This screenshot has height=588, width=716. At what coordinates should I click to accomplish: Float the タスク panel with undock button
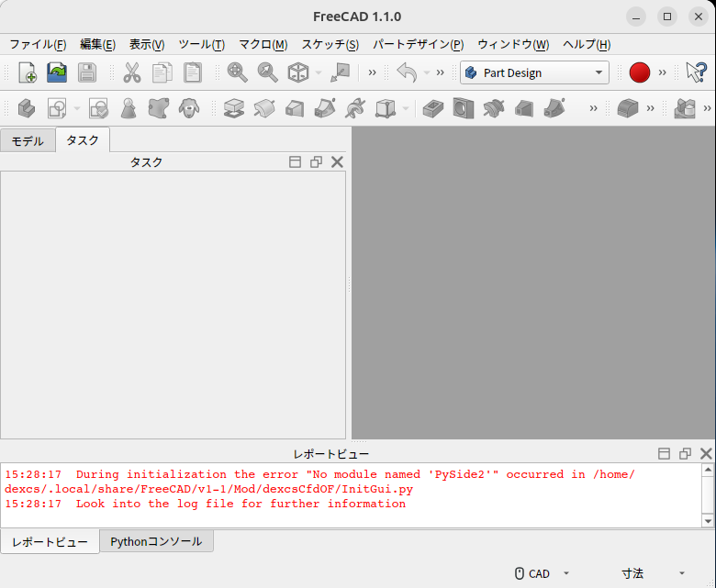(x=316, y=161)
